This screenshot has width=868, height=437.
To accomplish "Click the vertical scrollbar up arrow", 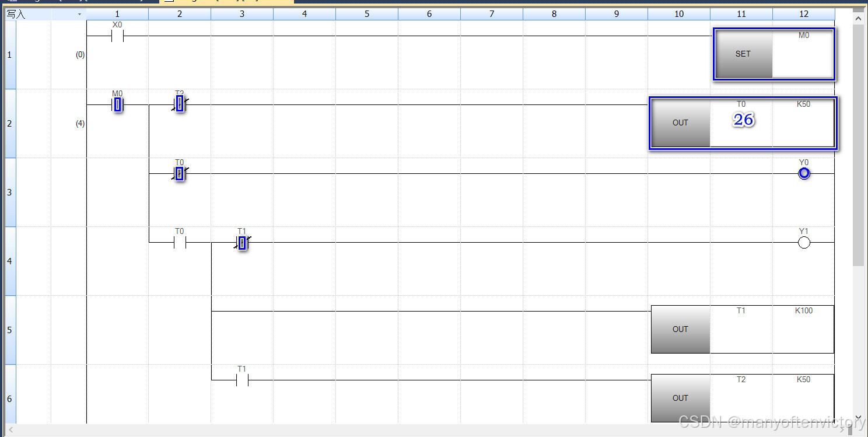I will (858, 18).
